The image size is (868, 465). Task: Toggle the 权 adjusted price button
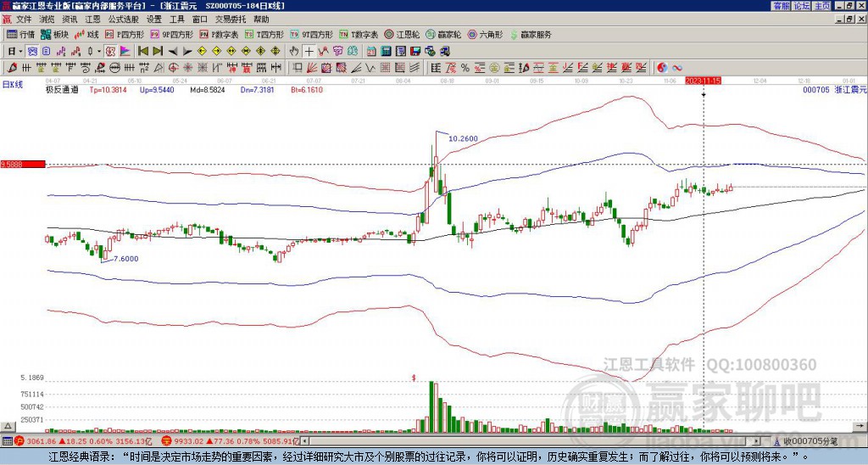(110, 52)
